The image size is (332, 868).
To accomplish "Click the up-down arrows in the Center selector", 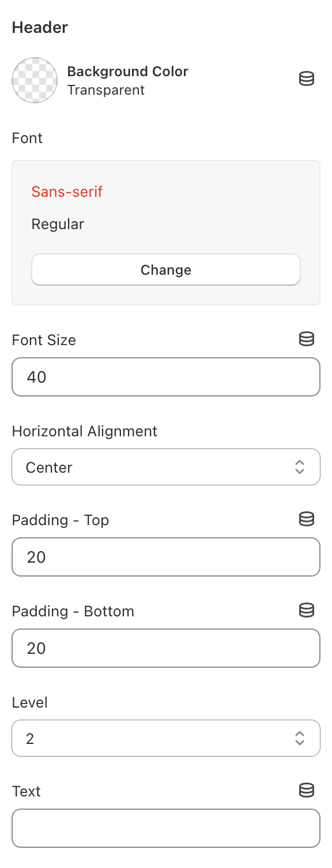I will pyautogui.click(x=300, y=467).
